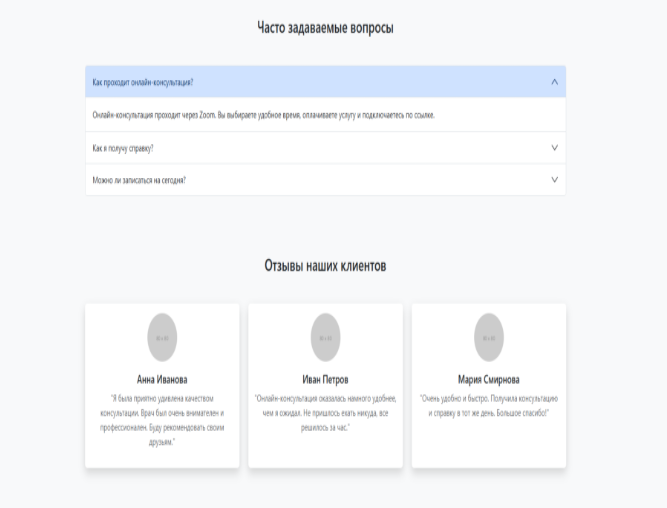667x508 pixels.
Task: Open the question "Как я получу справку?"
Action: click(x=123, y=148)
